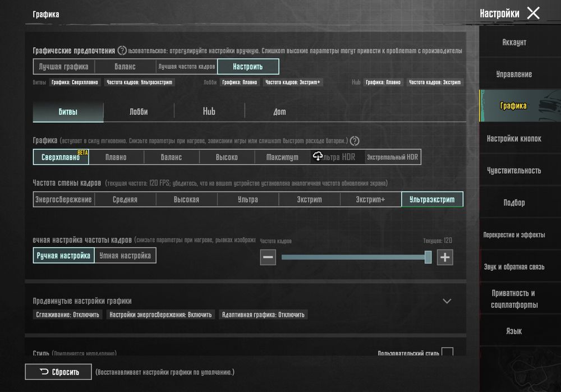Enable Ручная настройка frame mode

[64, 256]
